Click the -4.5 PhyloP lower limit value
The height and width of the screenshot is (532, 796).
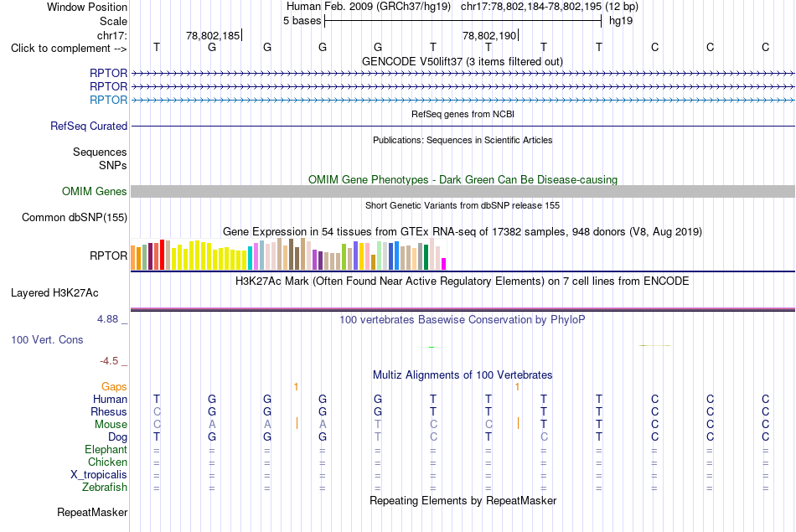tap(109, 361)
